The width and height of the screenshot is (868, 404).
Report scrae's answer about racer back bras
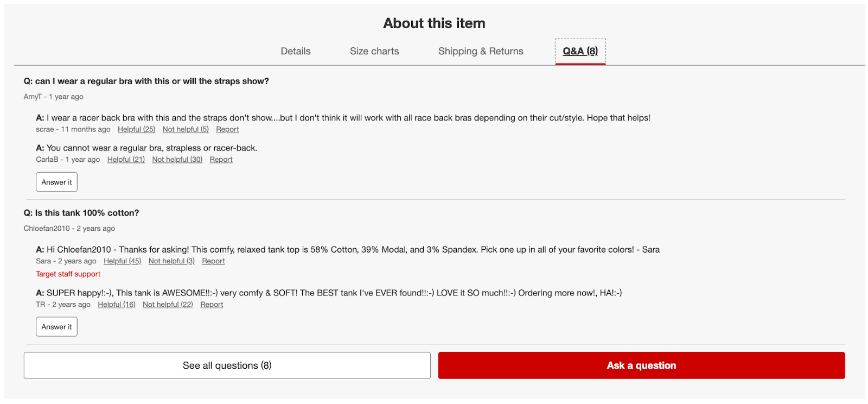(227, 129)
